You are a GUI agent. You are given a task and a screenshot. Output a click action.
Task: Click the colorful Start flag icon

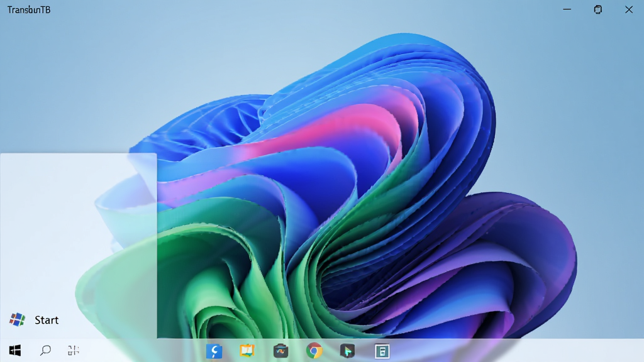pyautogui.click(x=17, y=319)
